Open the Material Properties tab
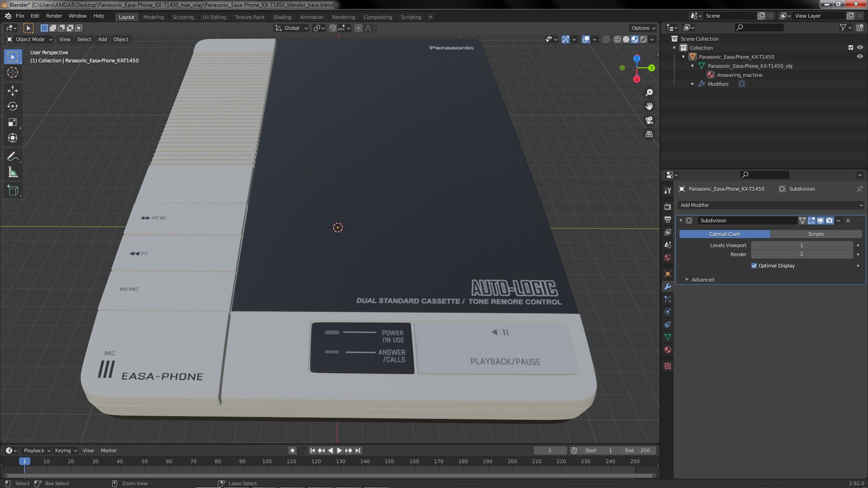 point(668,350)
